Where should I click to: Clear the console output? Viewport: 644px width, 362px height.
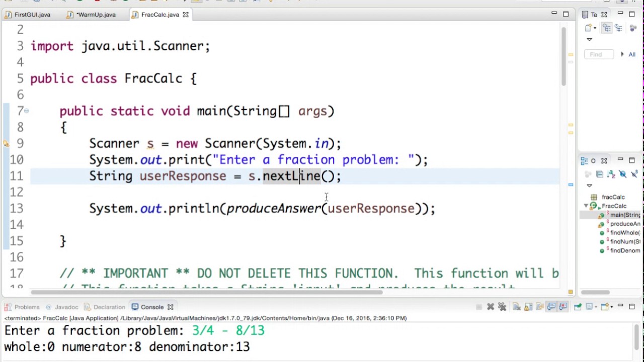pyautogui.click(x=517, y=307)
